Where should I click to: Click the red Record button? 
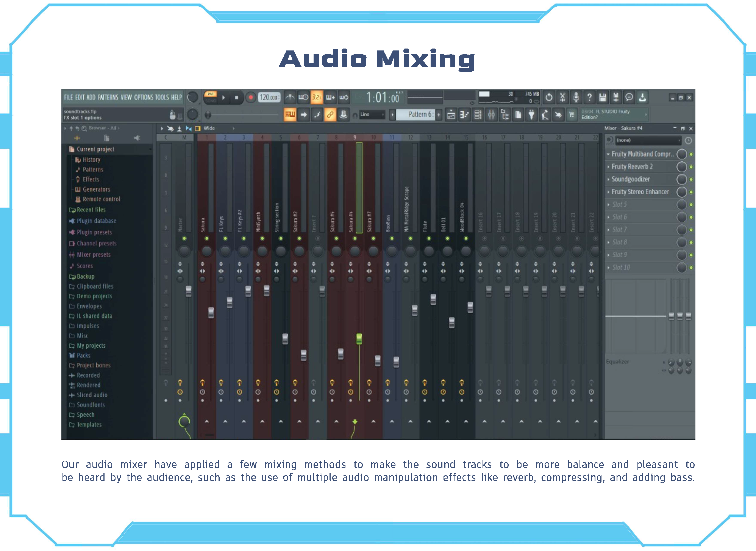point(251,97)
